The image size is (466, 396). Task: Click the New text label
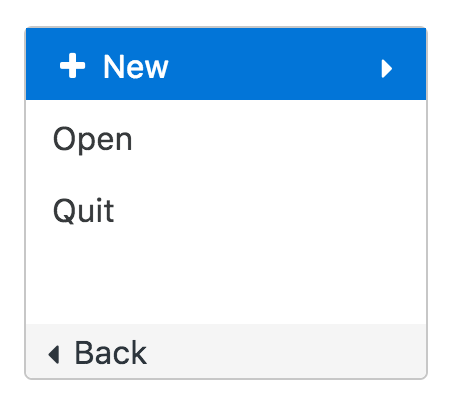coord(136,67)
